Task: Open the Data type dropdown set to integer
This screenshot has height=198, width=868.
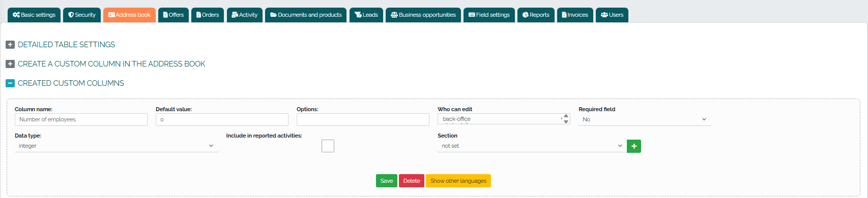Action: click(117, 146)
